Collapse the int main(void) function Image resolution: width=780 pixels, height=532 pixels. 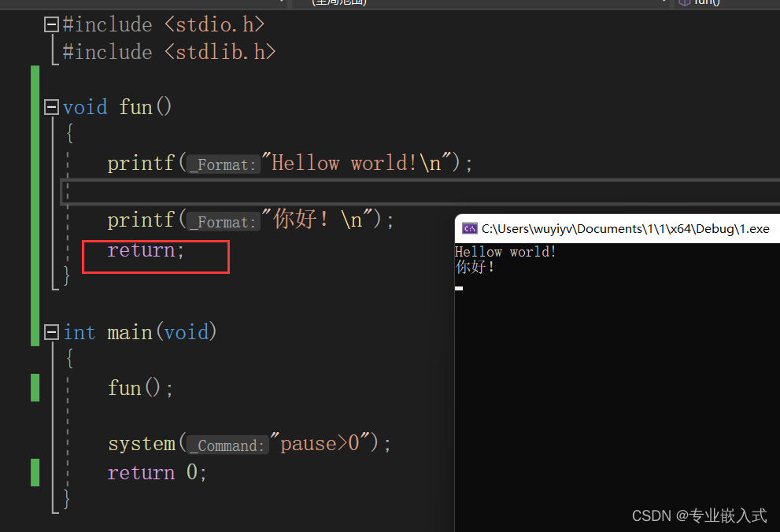[51, 332]
